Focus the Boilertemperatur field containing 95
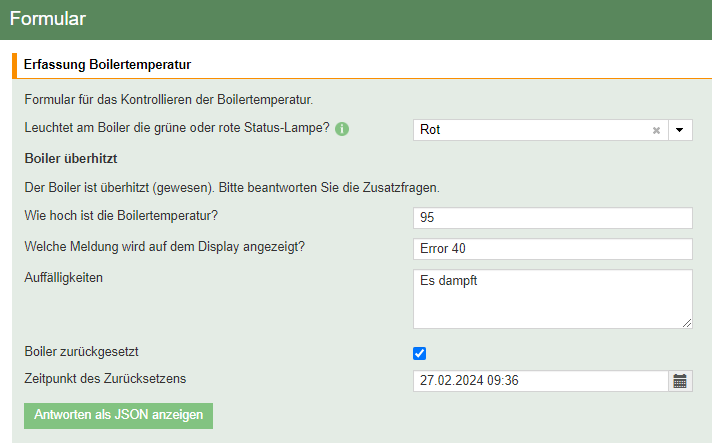Image resolution: width=712 pixels, height=443 pixels. coord(552,218)
